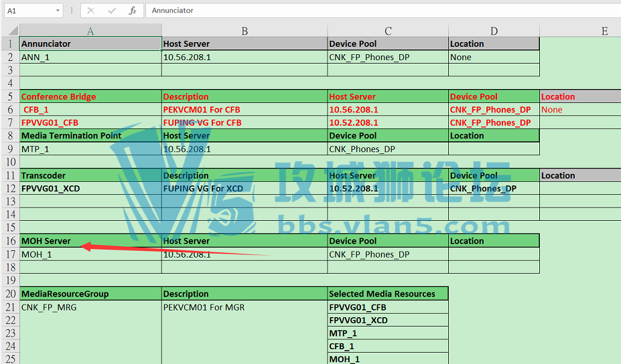The image size is (621, 364).
Task: Click 10.56.208.1 in row 2
Action: click(x=245, y=57)
